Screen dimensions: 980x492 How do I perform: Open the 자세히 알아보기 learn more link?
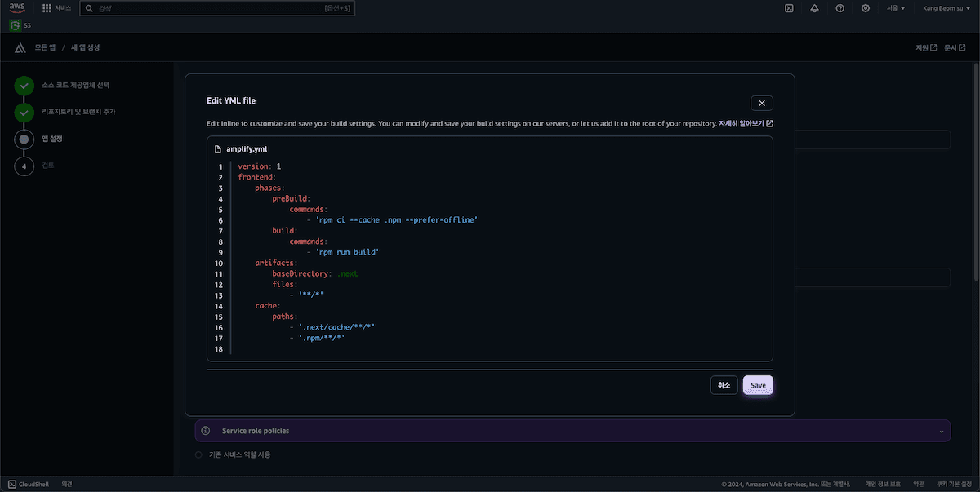(x=746, y=123)
